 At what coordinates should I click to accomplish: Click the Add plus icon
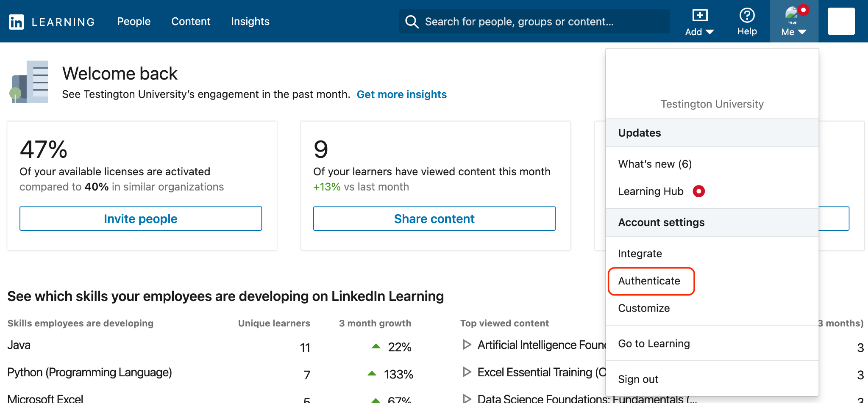[x=700, y=16]
